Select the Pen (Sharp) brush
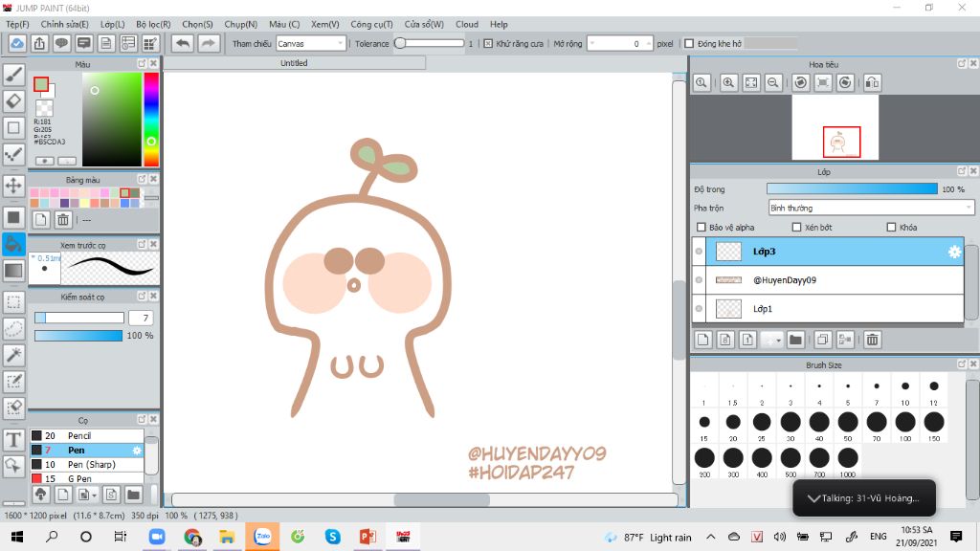The width and height of the screenshot is (980, 551). (x=87, y=465)
